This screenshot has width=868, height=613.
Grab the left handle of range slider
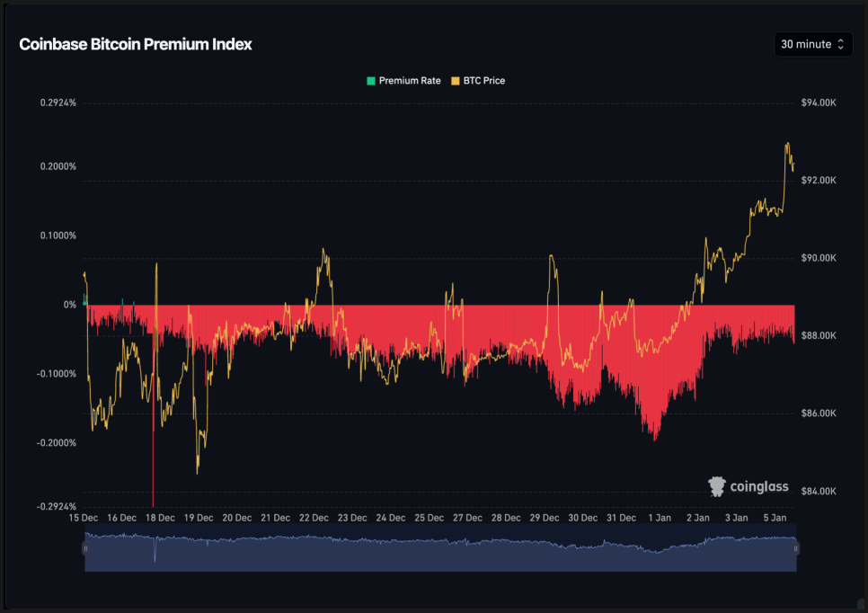(86, 548)
